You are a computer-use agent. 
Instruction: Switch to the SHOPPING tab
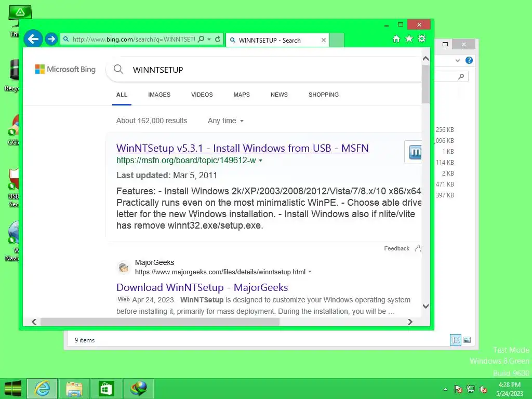pos(324,95)
